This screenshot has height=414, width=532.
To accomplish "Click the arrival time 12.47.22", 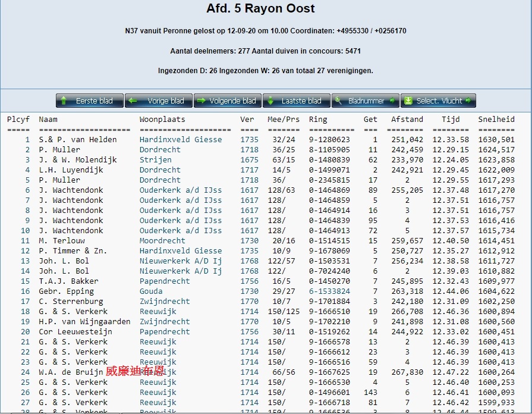I will click(x=451, y=372).
